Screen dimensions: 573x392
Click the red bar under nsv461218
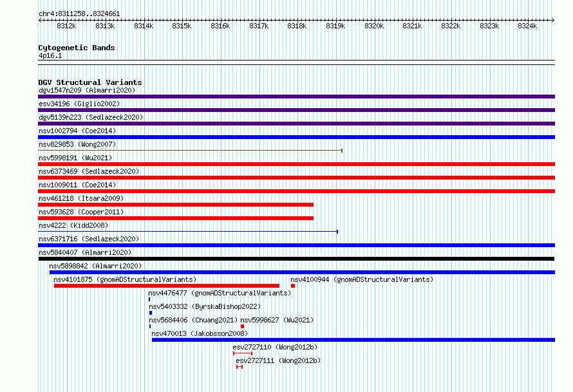pyautogui.click(x=176, y=205)
